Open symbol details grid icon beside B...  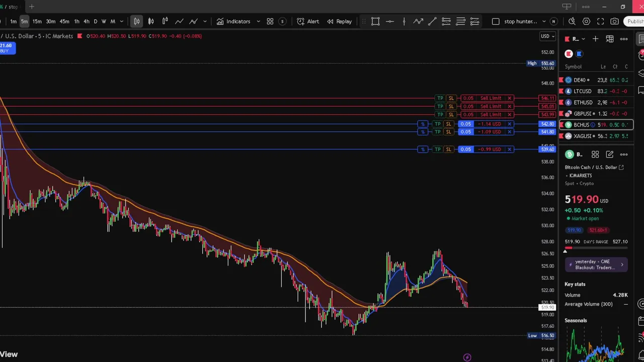pyautogui.click(x=595, y=154)
